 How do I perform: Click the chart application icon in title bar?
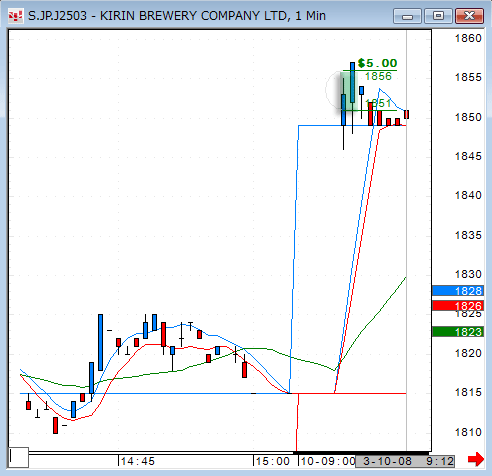point(16,16)
